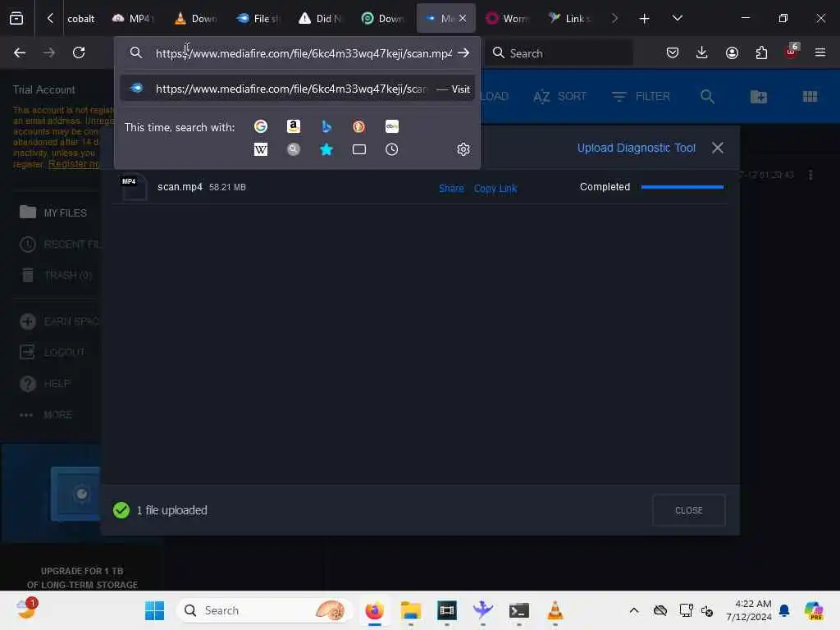Switch to the Links tab
Screen dimensions: 840x630
[569, 18]
